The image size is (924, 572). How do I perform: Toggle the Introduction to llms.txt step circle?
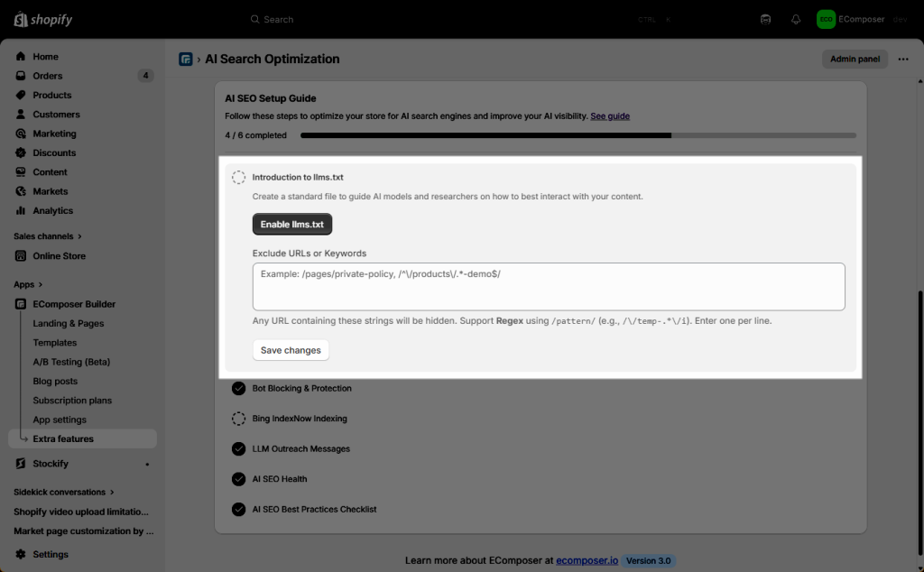point(238,178)
